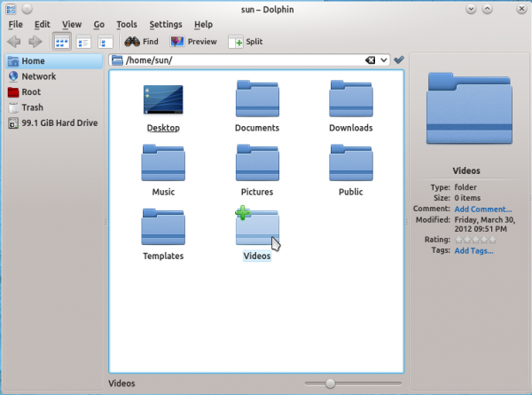Select the Music folder icon

click(x=163, y=163)
